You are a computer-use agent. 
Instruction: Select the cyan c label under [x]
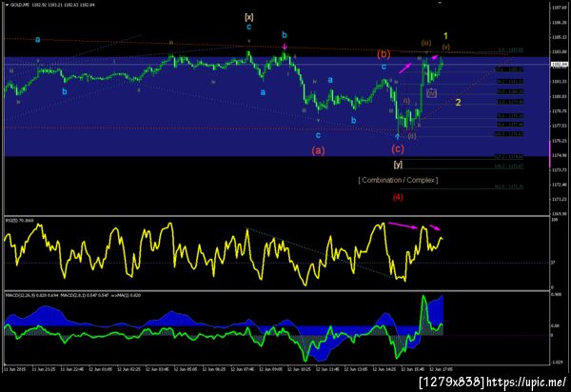249,27
